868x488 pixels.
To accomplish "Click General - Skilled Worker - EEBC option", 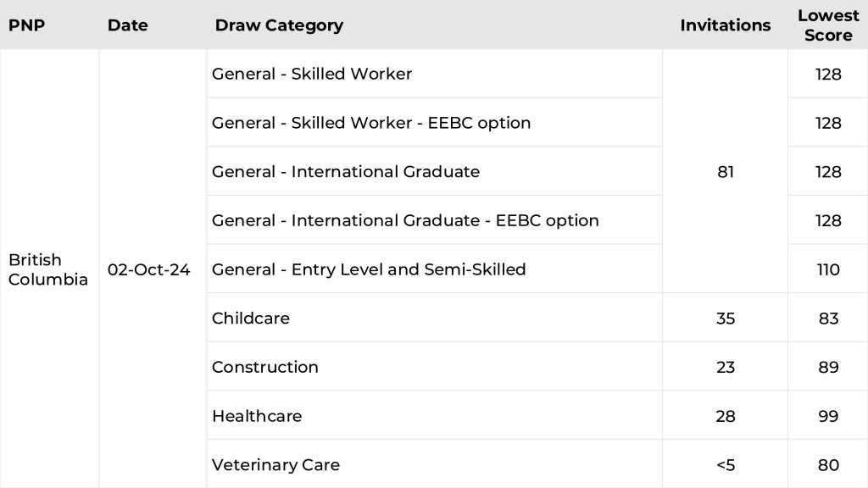I will pyautogui.click(x=371, y=123).
